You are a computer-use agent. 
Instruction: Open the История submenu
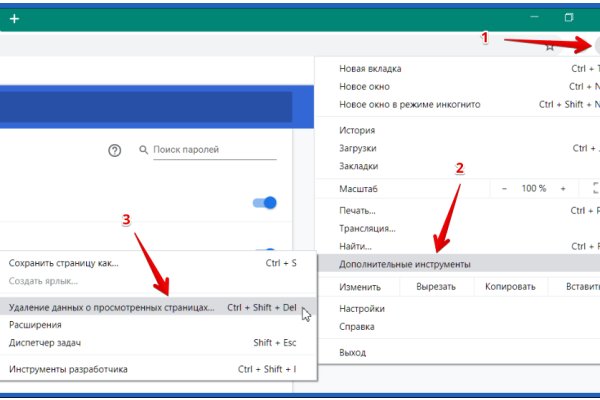click(357, 130)
